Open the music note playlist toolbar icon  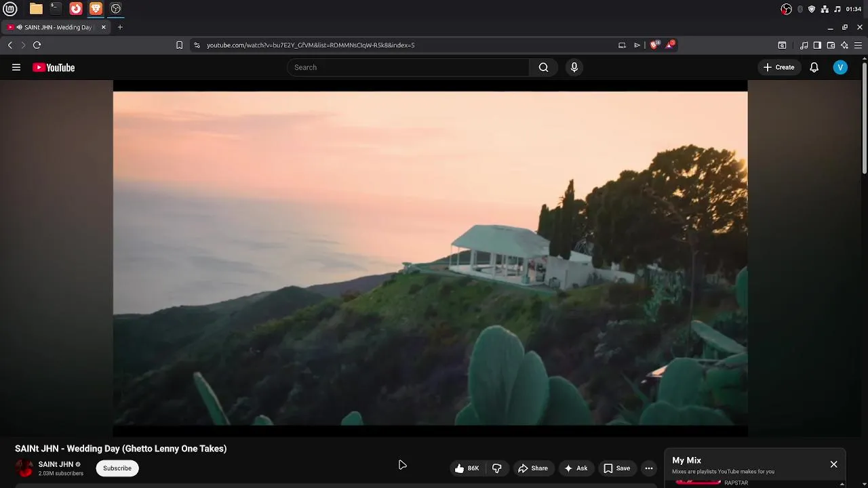(804, 45)
